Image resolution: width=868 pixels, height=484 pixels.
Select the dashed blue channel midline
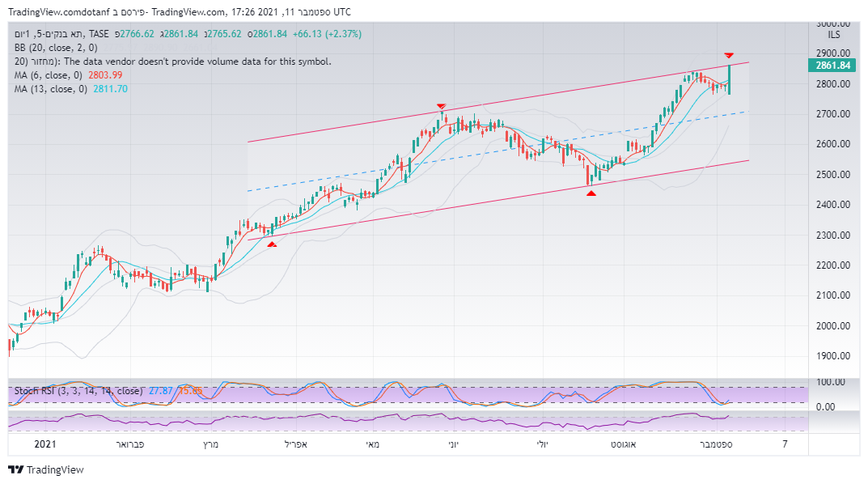(498, 151)
